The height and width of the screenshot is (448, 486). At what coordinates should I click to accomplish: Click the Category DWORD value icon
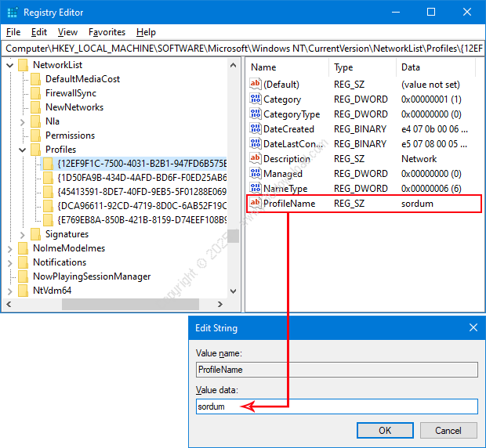(255, 99)
